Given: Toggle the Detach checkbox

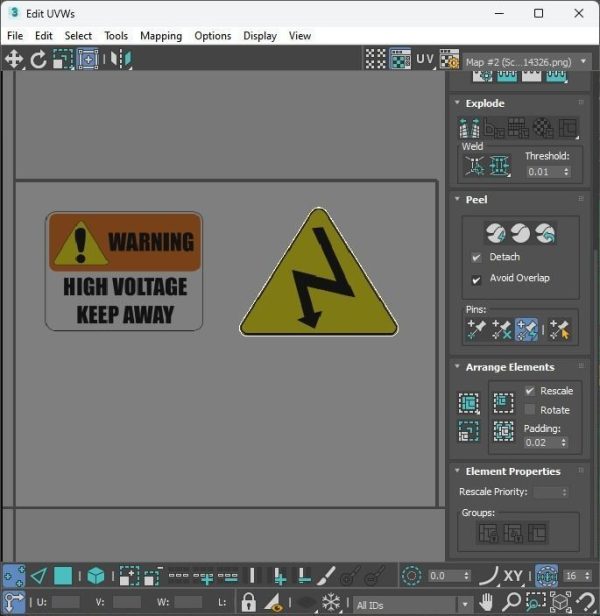Looking at the screenshot, I should point(476,258).
